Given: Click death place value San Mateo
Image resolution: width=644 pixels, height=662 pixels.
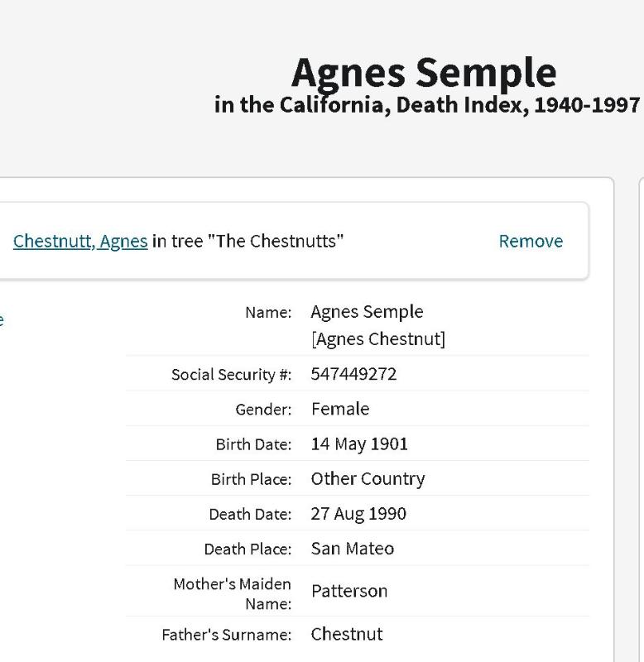Looking at the screenshot, I should coord(353,548).
